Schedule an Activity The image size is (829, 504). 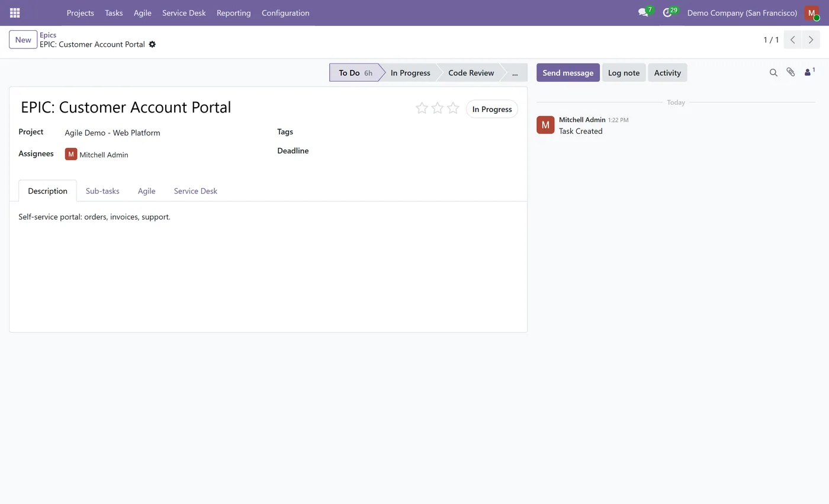pyautogui.click(x=667, y=73)
